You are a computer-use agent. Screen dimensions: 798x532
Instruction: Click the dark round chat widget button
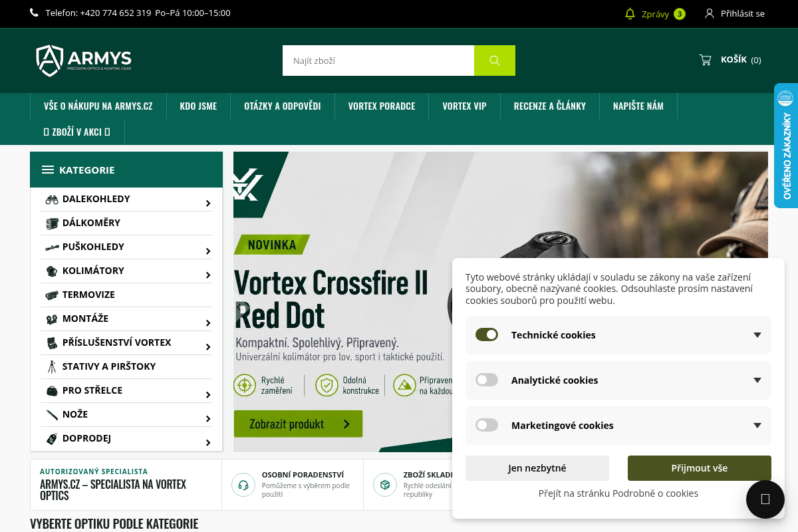point(765,499)
